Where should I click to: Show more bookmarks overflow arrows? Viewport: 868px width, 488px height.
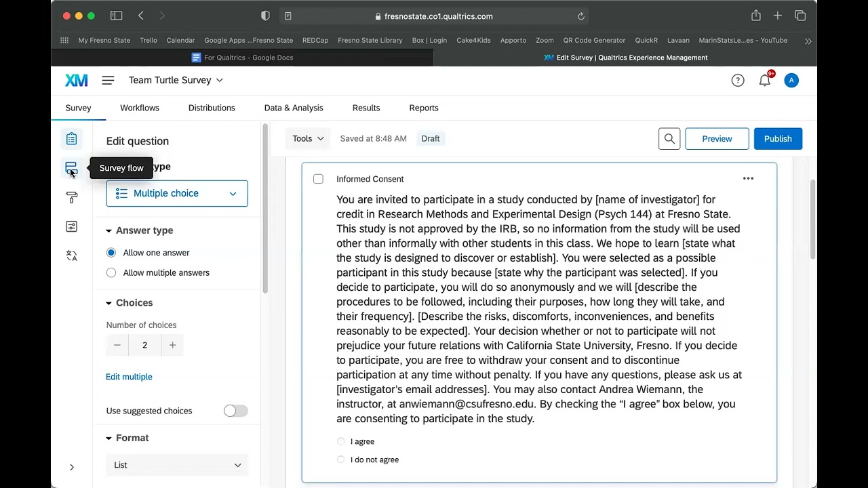(808, 41)
